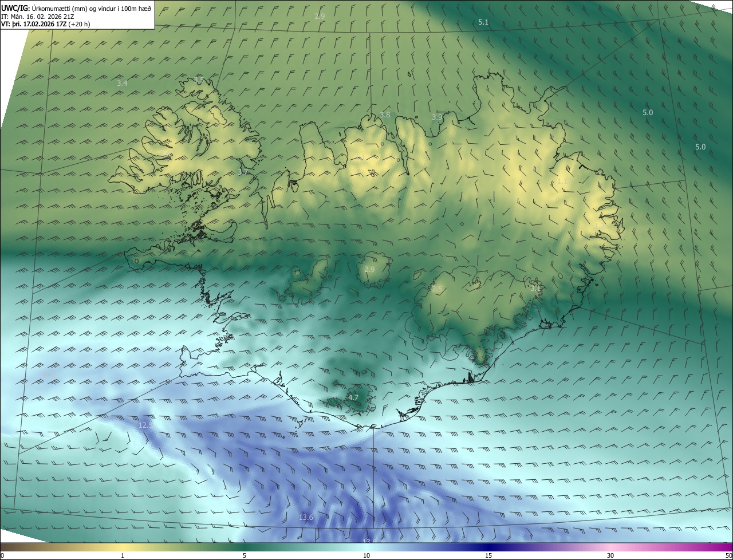Click the map title 'Úrkomumætti (mm) og vindur í 100m hæð'
The height and width of the screenshot is (560, 733).
[92, 8]
